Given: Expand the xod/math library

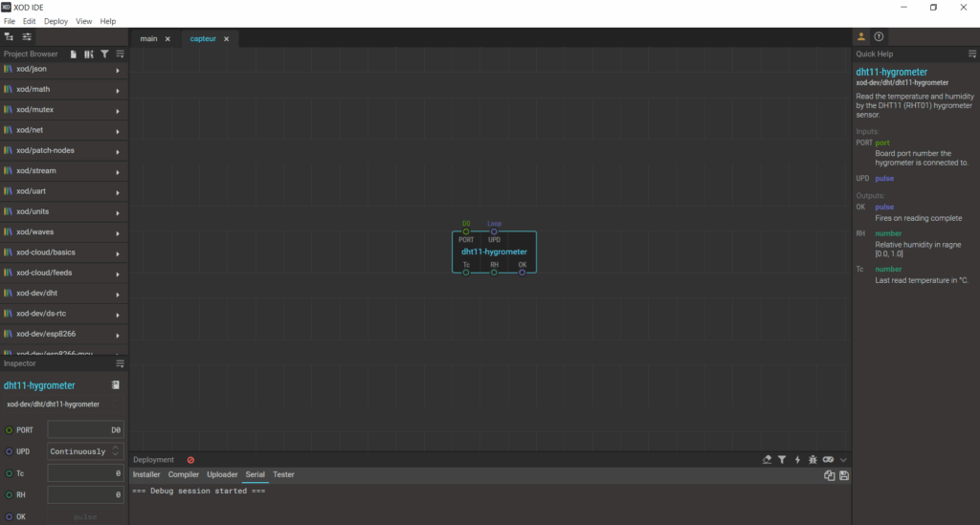Looking at the screenshot, I should click(118, 91).
